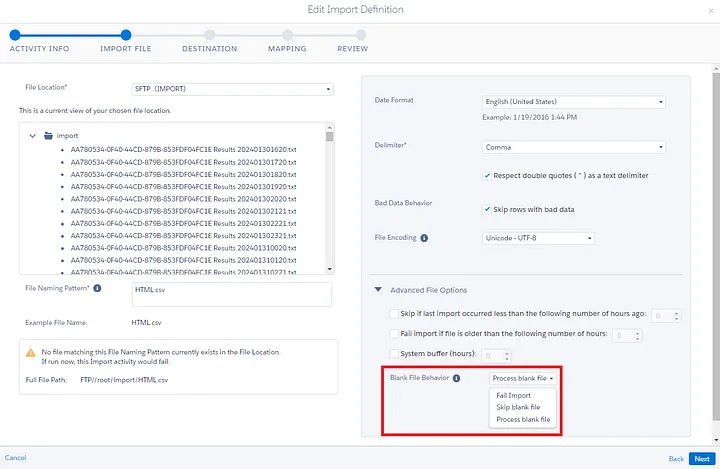Jump to the Mapping step
720x469 pixels.
coord(287,34)
